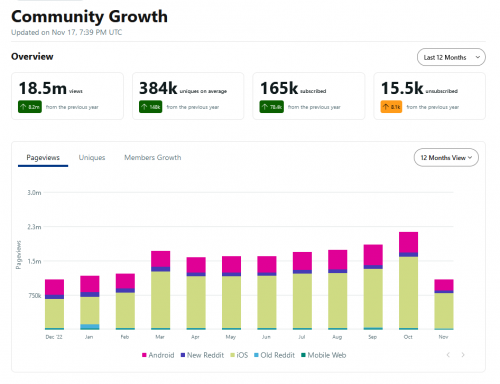Click the 18.5m views overview card
This screenshot has height=384, width=500.
click(67, 96)
